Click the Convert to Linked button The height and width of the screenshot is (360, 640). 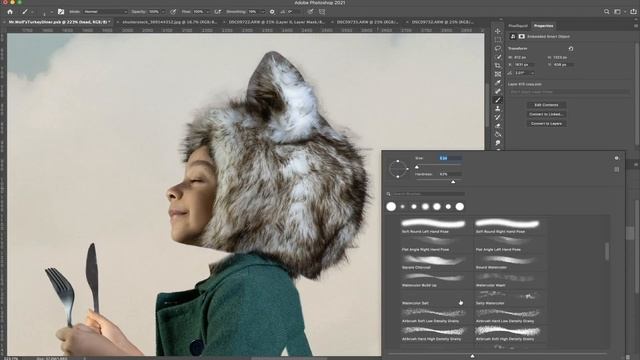547,114
